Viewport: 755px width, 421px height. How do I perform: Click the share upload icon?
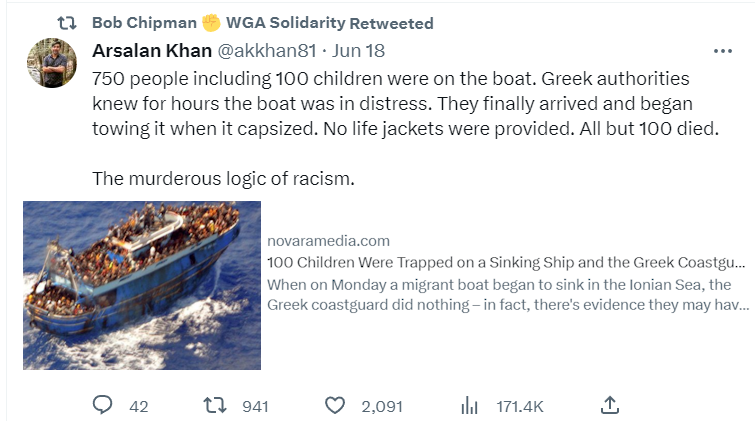tap(610, 404)
